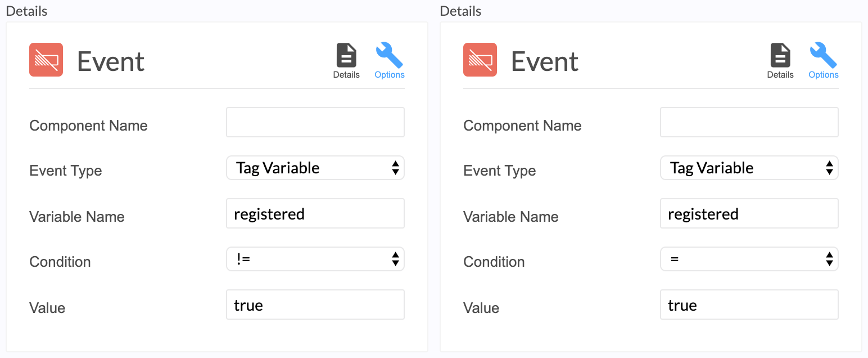Click Variable Name field in right panel

coord(749,213)
